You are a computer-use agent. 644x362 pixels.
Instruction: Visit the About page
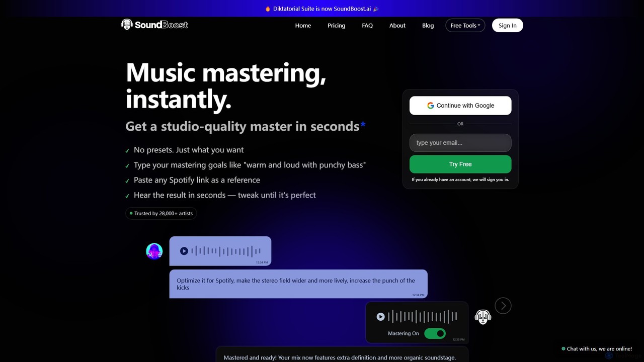[397, 26]
